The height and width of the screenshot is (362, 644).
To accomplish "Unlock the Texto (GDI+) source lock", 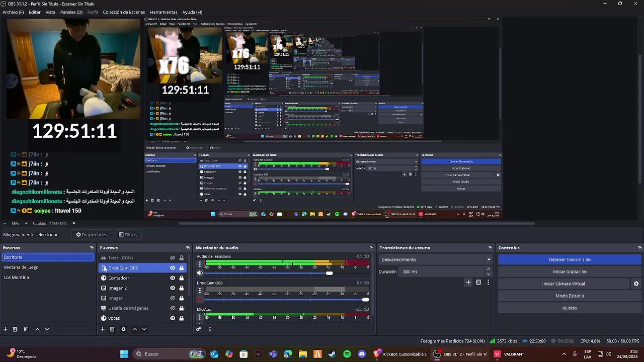I will coord(182,258).
